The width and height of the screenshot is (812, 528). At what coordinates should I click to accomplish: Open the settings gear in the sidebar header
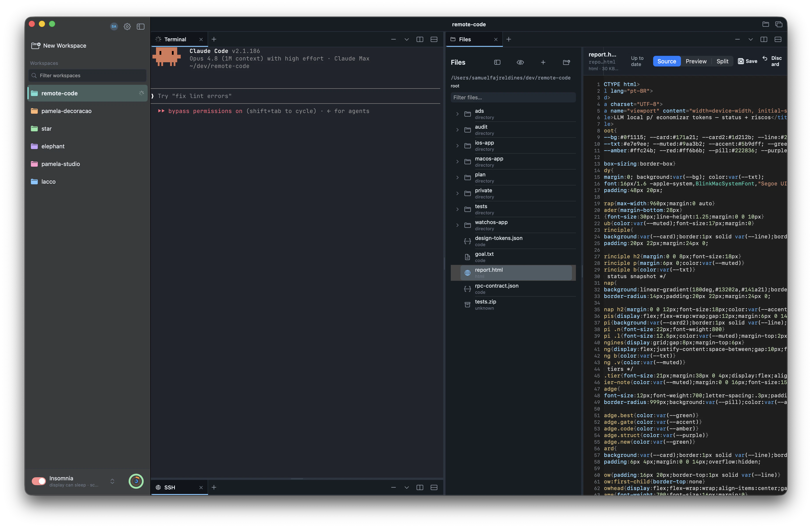pos(127,26)
